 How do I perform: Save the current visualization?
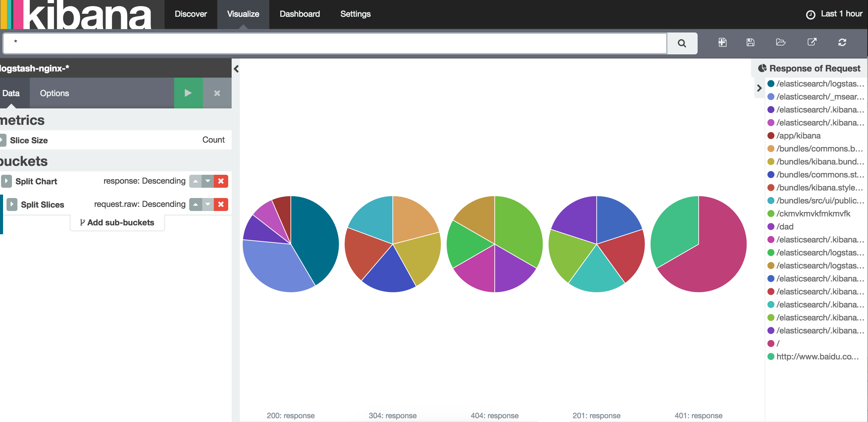pyautogui.click(x=750, y=43)
